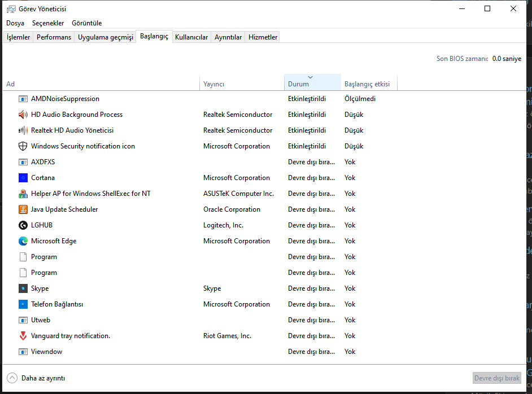
Task: Open the Görüntüle menu
Action: [x=86, y=23]
